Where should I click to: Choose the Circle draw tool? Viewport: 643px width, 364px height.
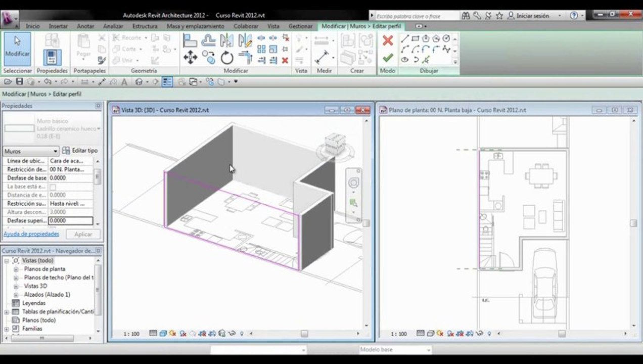pyautogui.click(x=446, y=38)
